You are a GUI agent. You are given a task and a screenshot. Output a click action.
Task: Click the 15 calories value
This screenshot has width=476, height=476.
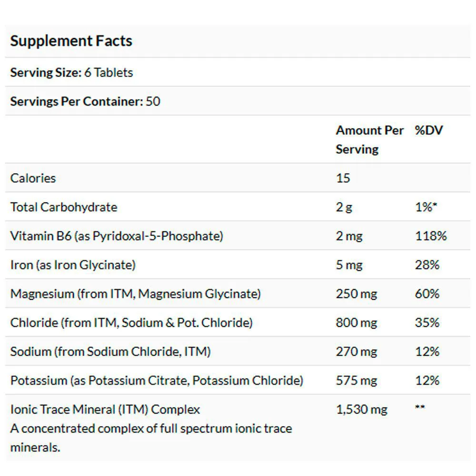[x=343, y=178]
